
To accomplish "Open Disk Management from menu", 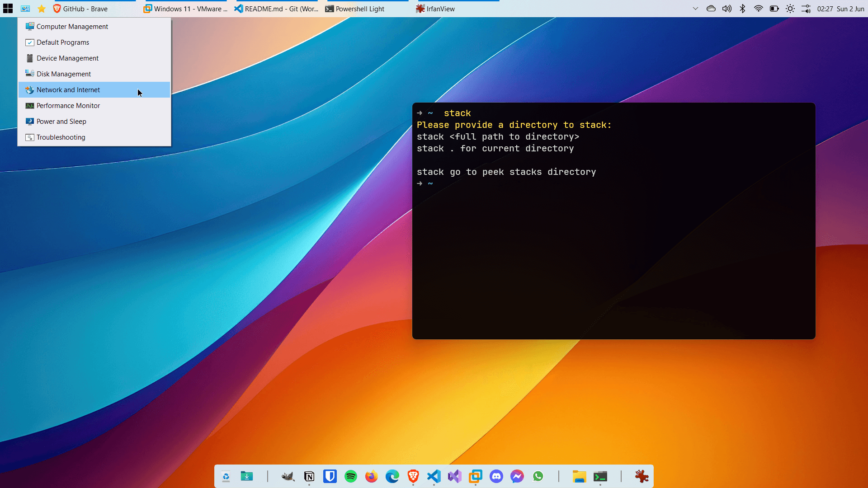I will (x=64, y=74).
